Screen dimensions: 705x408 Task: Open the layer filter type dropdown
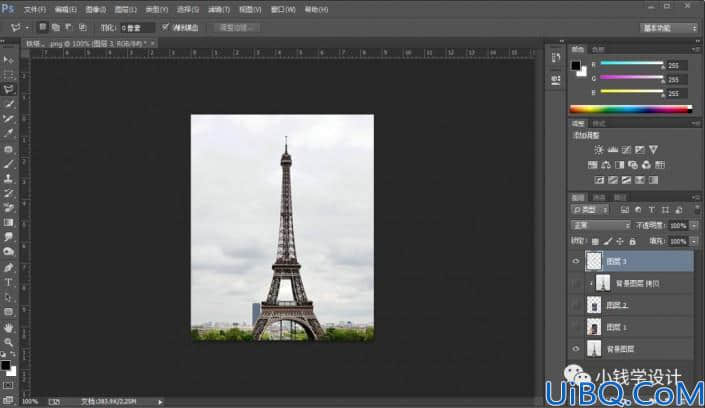tap(590, 210)
